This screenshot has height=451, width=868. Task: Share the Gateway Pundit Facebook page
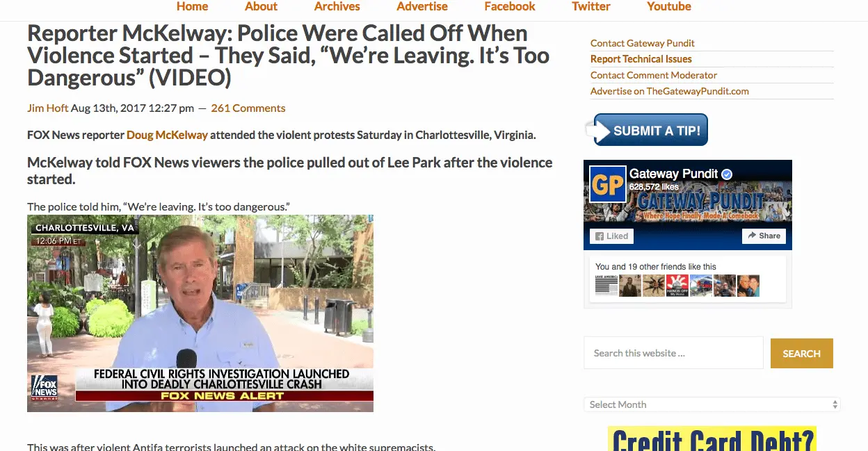(x=764, y=236)
